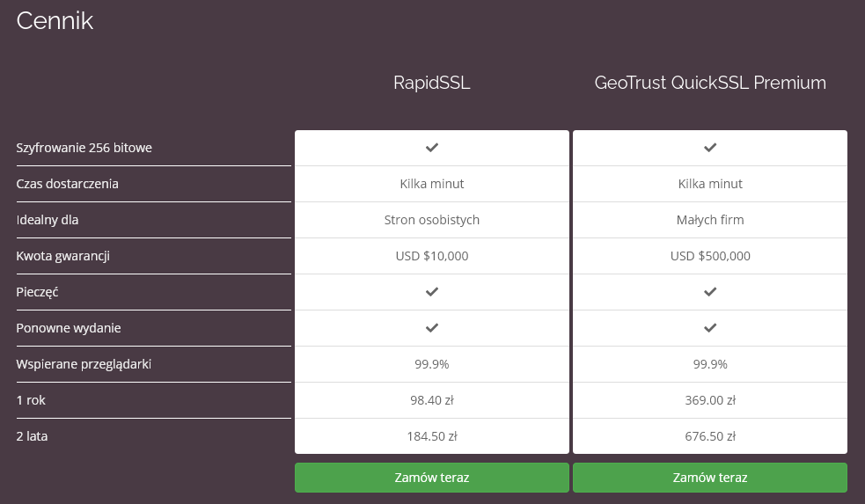Click GeoTrust Ponowne wydanie checkmark

point(710,328)
